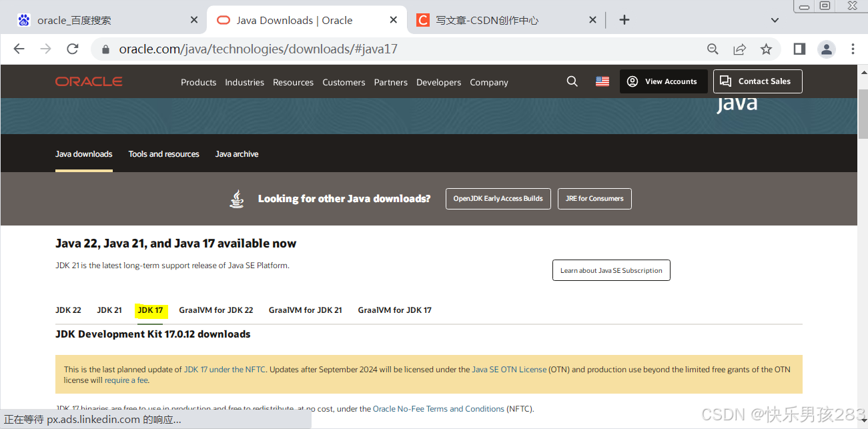Reload the current page

(73, 49)
